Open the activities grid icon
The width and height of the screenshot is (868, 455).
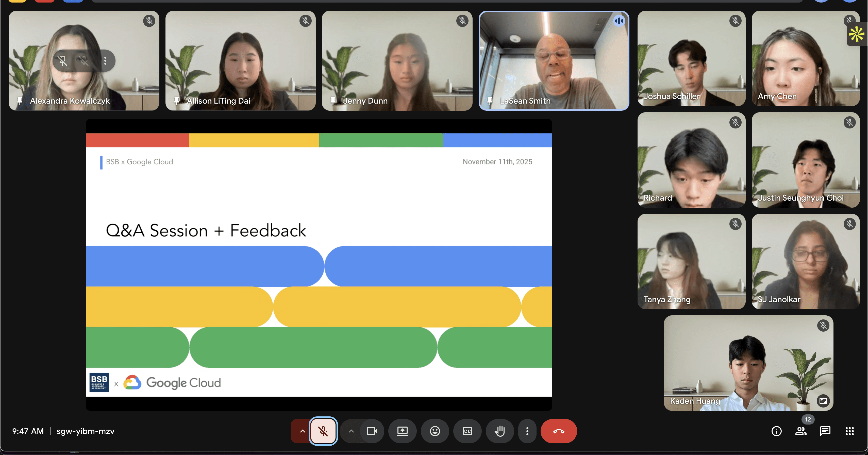tap(849, 431)
